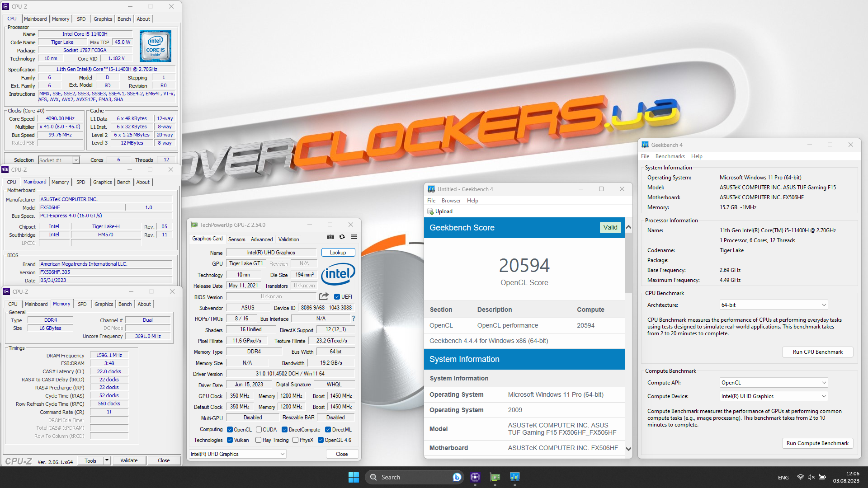Open GPU-Z hamburger menu icon
Screen dimensions: 868x488
[354, 237]
